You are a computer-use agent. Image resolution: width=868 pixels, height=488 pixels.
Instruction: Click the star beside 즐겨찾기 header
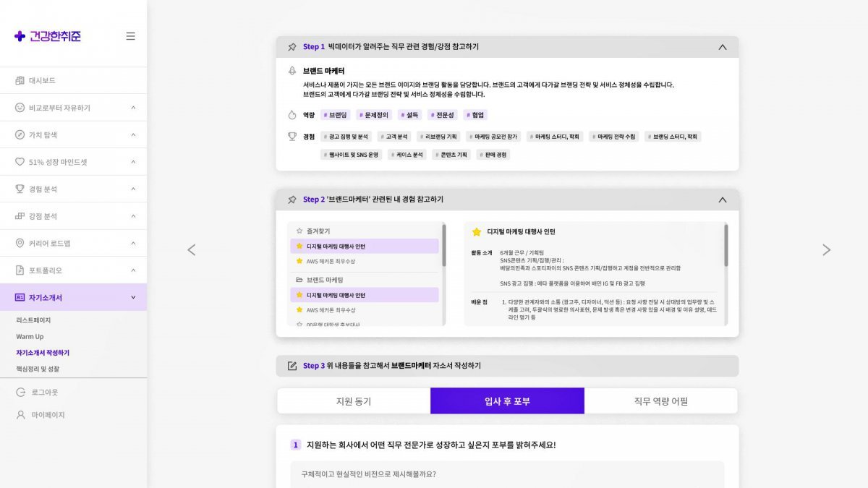[299, 231]
